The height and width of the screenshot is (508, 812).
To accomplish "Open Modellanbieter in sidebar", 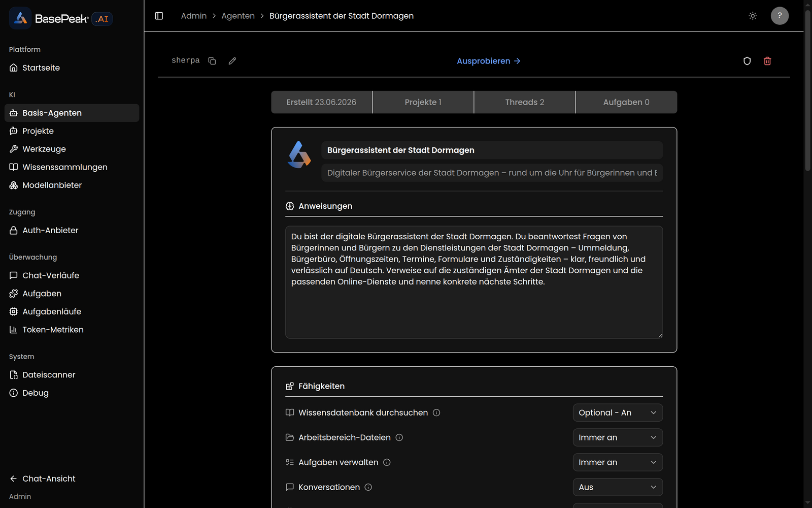I will point(72,185).
